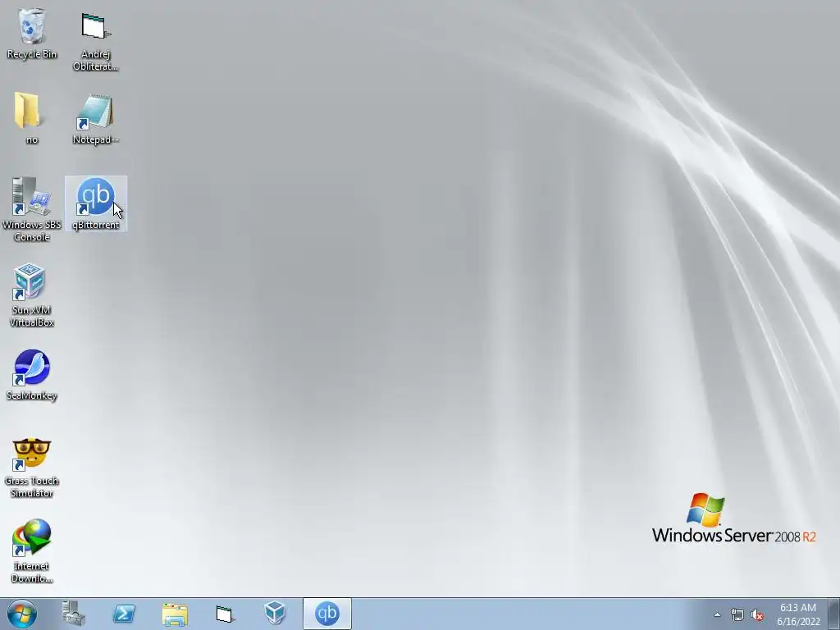Select the Grass Touch Simulator shortcut
The height and width of the screenshot is (630, 840).
click(x=32, y=467)
